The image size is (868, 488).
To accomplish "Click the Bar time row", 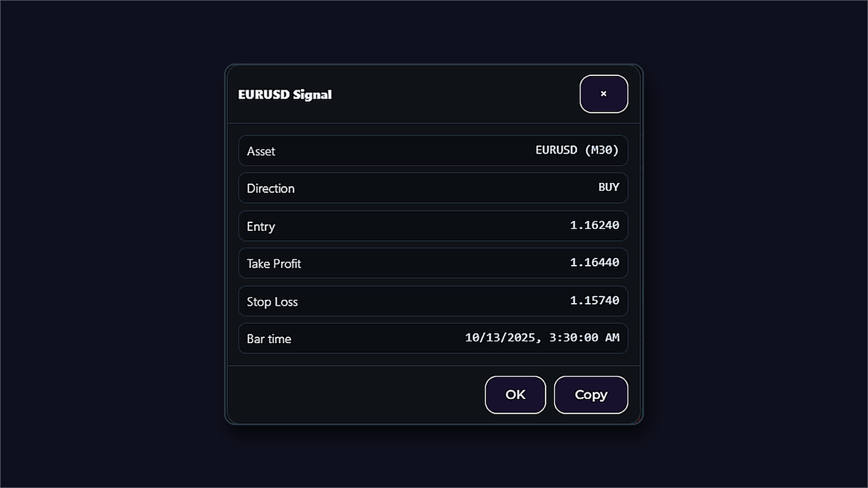I will (433, 338).
